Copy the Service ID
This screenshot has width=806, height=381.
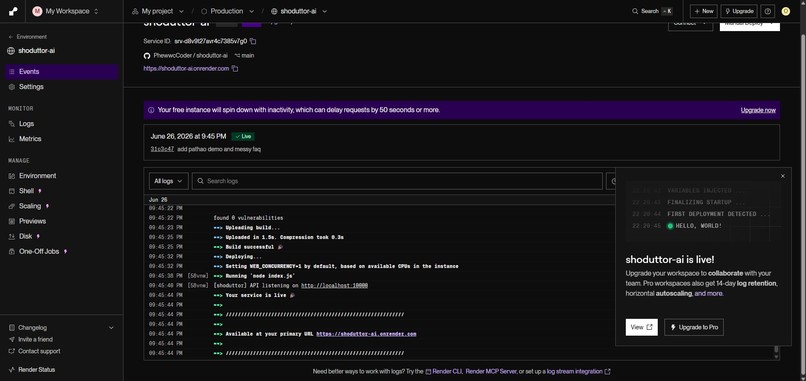(x=253, y=41)
